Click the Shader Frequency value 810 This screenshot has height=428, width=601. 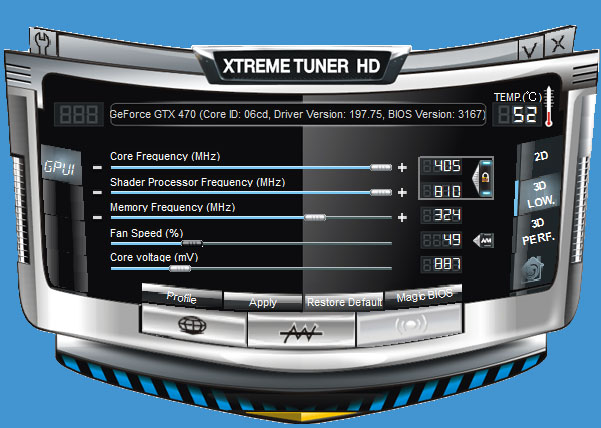point(442,190)
